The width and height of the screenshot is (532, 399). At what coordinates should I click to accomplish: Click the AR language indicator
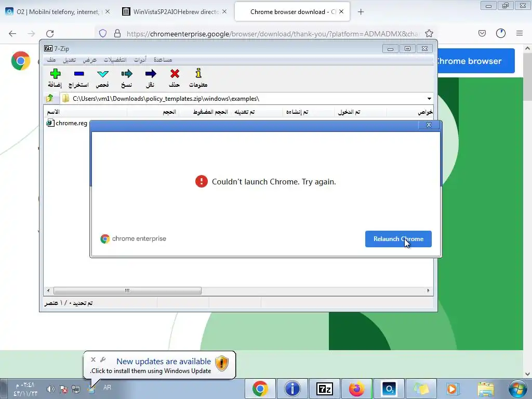(x=107, y=388)
